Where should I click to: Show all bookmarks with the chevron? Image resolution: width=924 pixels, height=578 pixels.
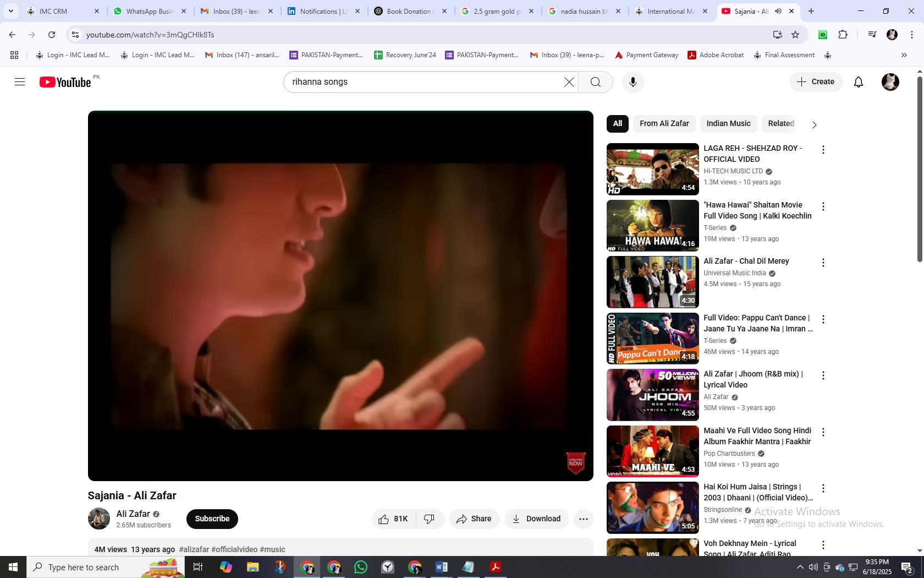click(904, 55)
